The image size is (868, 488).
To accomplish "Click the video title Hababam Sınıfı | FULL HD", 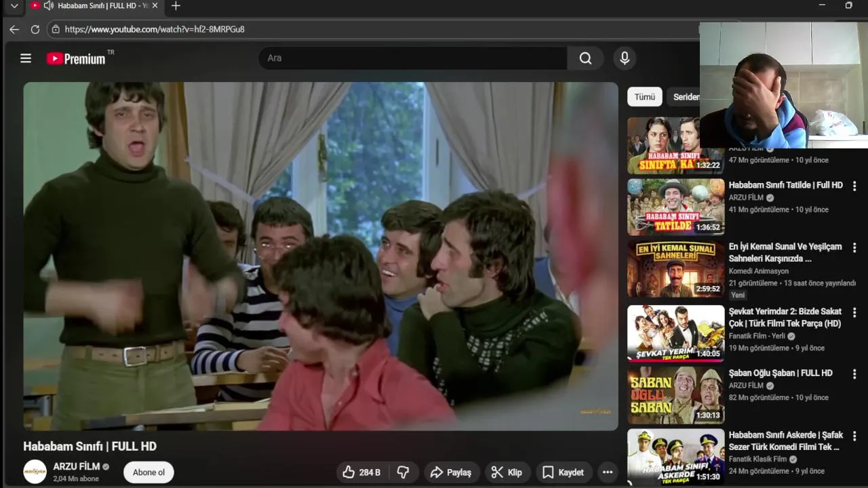I will click(x=90, y=446).
